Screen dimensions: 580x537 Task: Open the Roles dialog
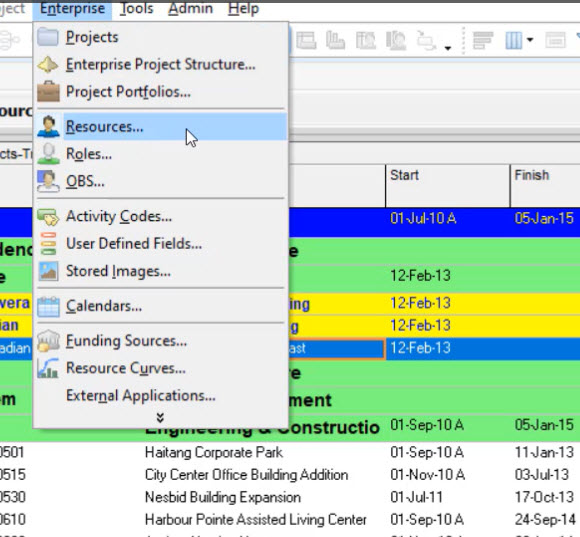(161, 154)
